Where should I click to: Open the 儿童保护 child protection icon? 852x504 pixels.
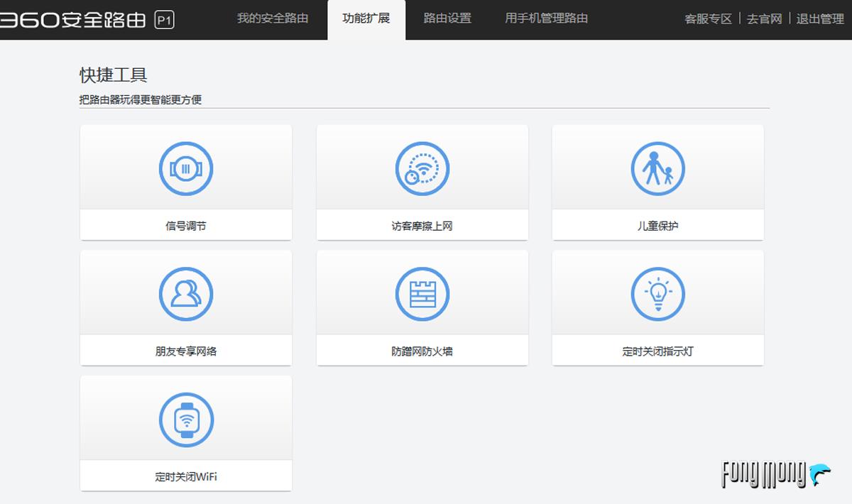(657, 168)
